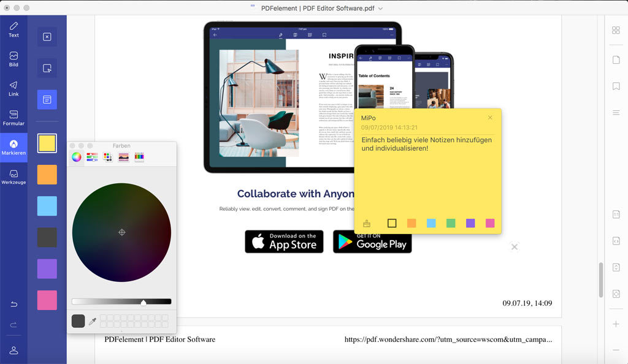Open the bookmarks panel
Screen dimensions: 628x364
616,86
